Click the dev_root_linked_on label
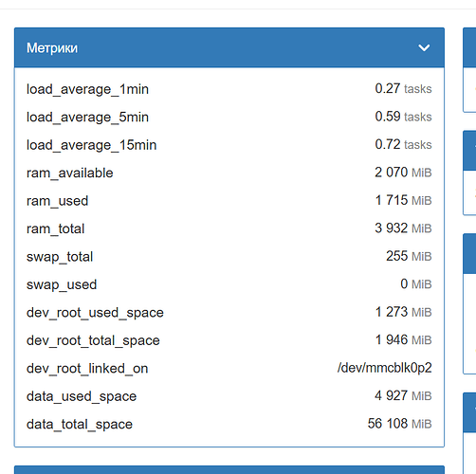Screen dimensions: 476x474 pyautogui.click(x=87, y=369)
